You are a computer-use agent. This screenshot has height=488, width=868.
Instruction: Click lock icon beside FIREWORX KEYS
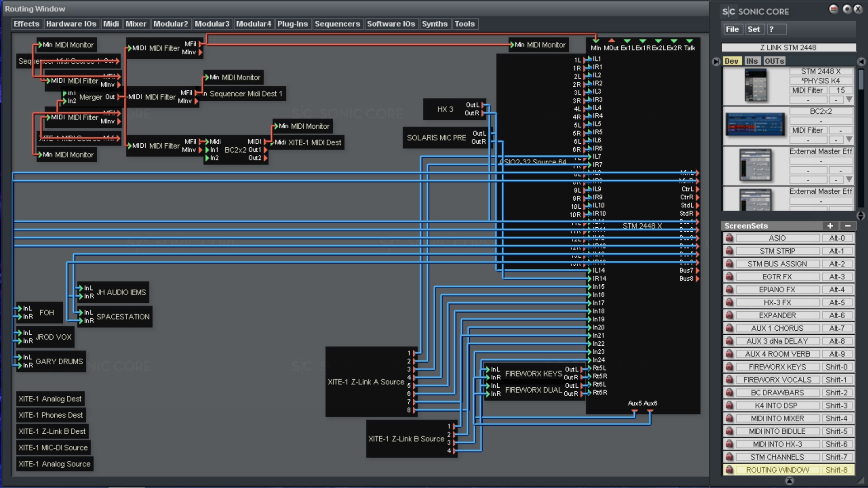point(729,367)
